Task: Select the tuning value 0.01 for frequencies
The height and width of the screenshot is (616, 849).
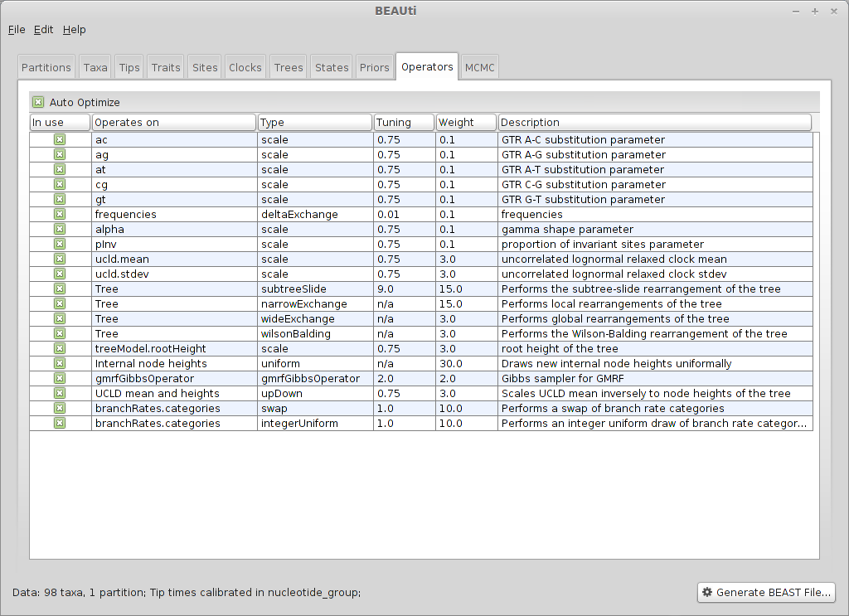Action: point(404,215)
